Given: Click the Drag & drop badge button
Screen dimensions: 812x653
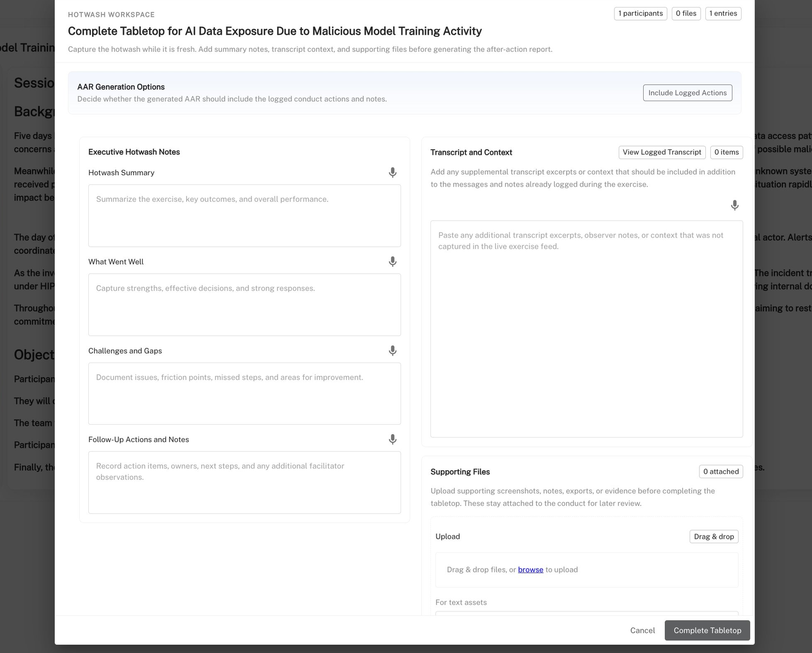Looking at the screenshot, I should (714, 537).
